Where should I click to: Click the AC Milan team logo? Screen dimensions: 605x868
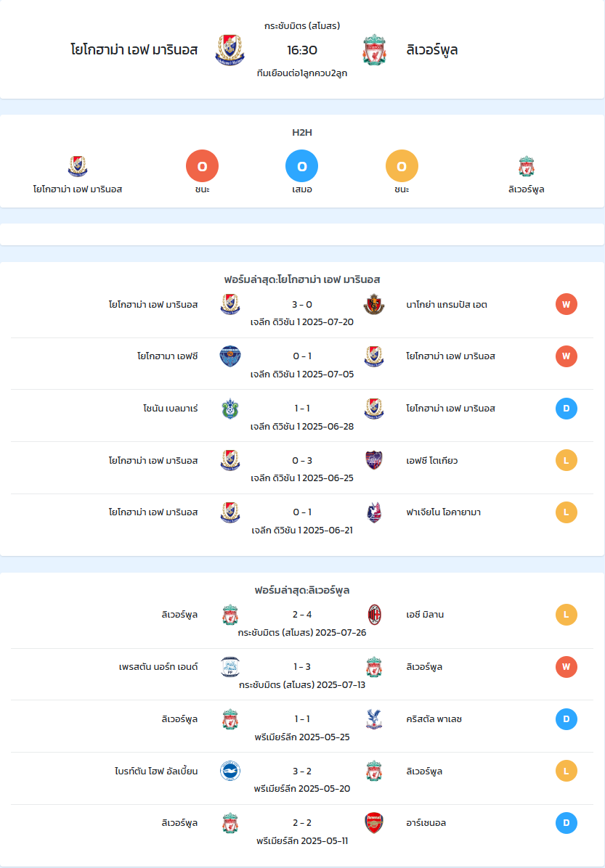(374, 615)
